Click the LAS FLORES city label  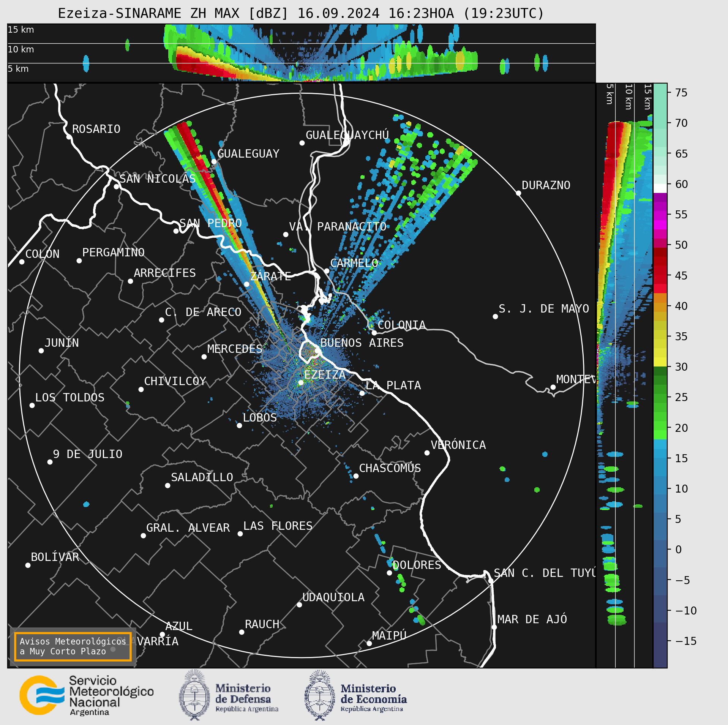(x=278, y=526)
